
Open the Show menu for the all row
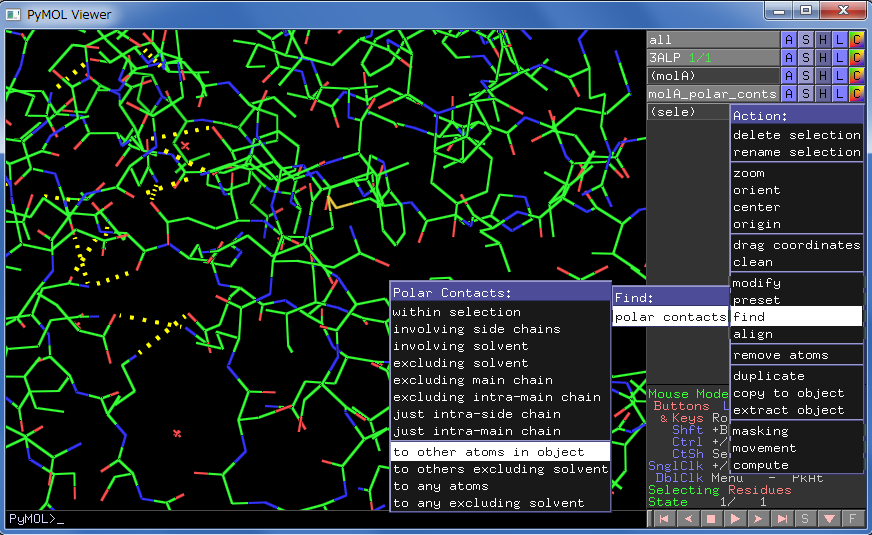click(x=806, y=39)
